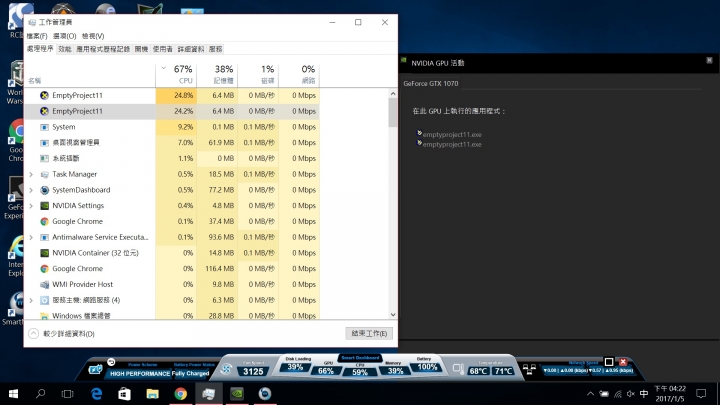Sort by 網路 column header

[x=299, y=74]
